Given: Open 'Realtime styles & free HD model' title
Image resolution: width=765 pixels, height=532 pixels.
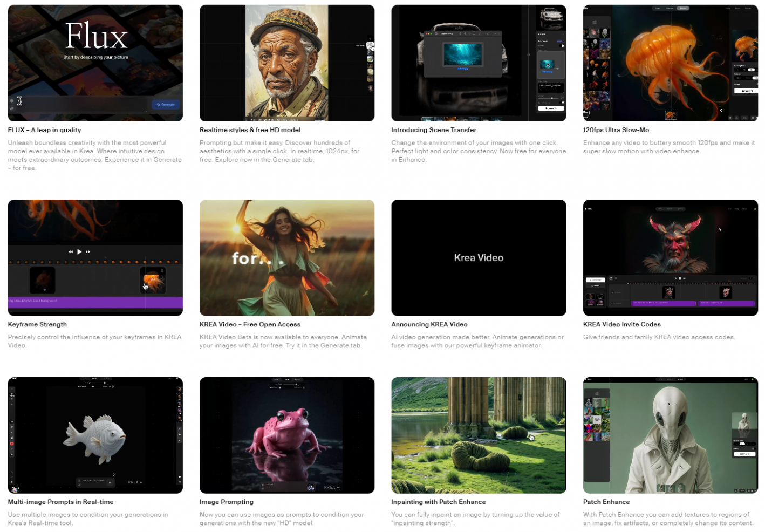Looking at the screenshot, I should [250, 130].
